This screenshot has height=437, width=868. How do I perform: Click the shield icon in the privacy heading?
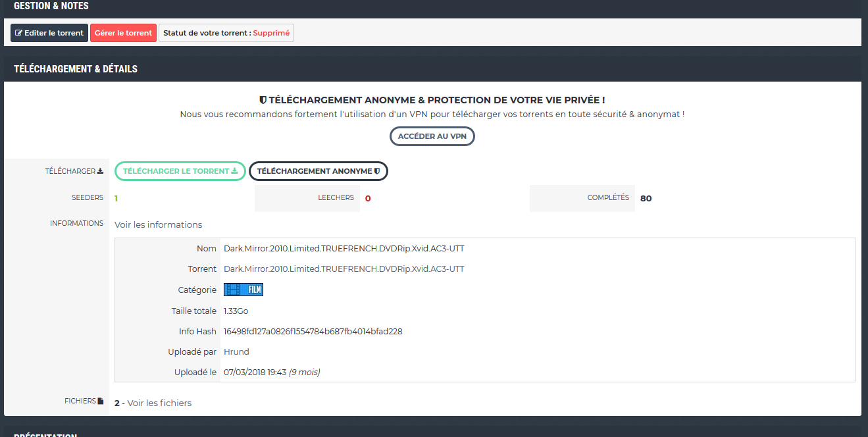point(263,100)
